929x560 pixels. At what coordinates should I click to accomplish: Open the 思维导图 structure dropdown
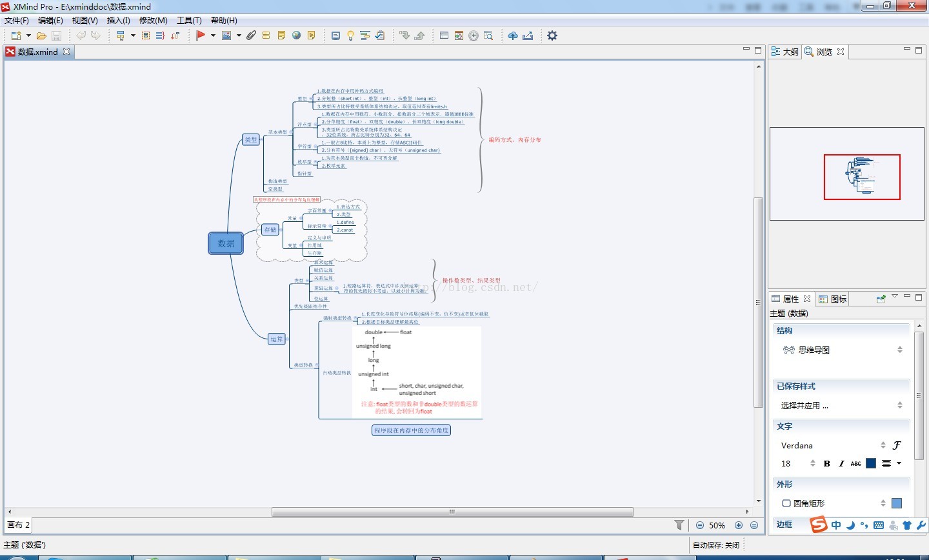pos(843,350)
